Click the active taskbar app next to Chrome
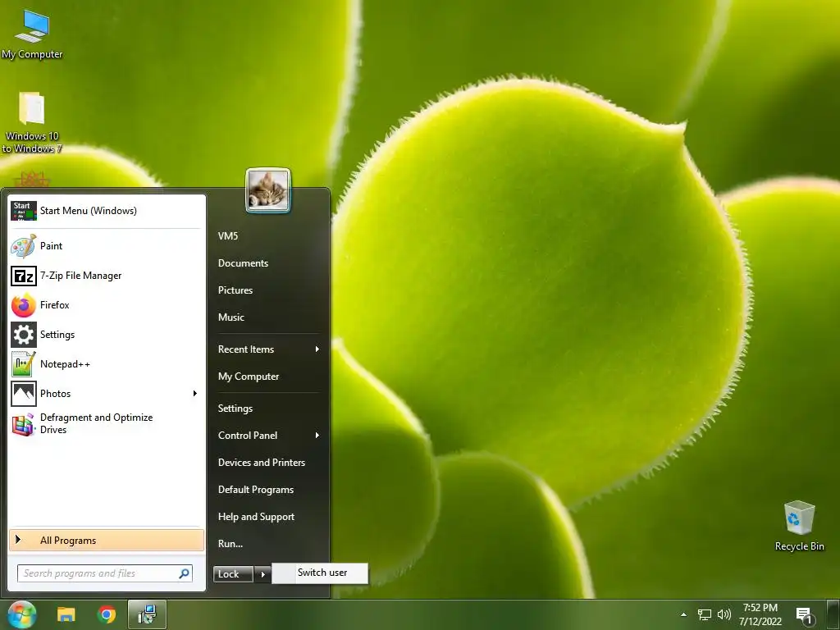 coord(147,614)
